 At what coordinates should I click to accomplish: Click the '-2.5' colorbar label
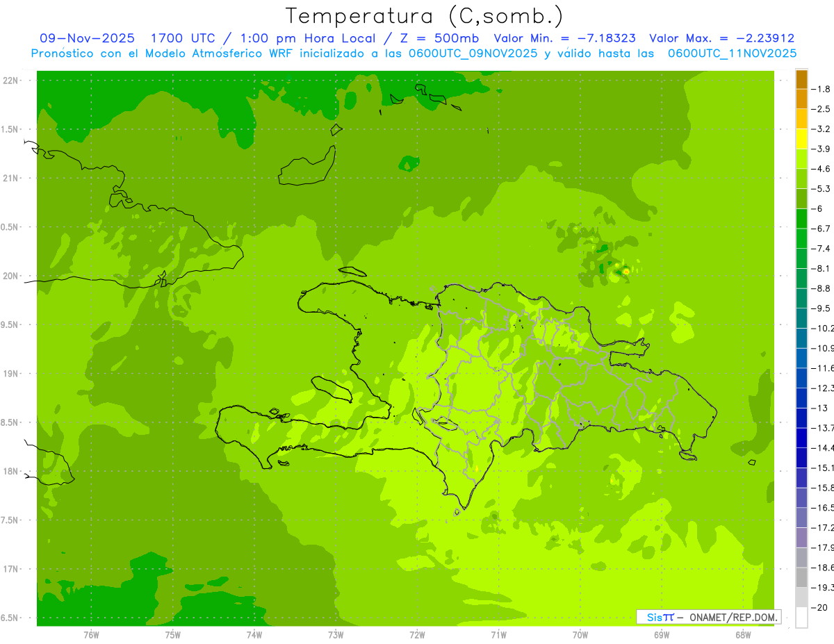pyautogui.click(x=821, y=109)
